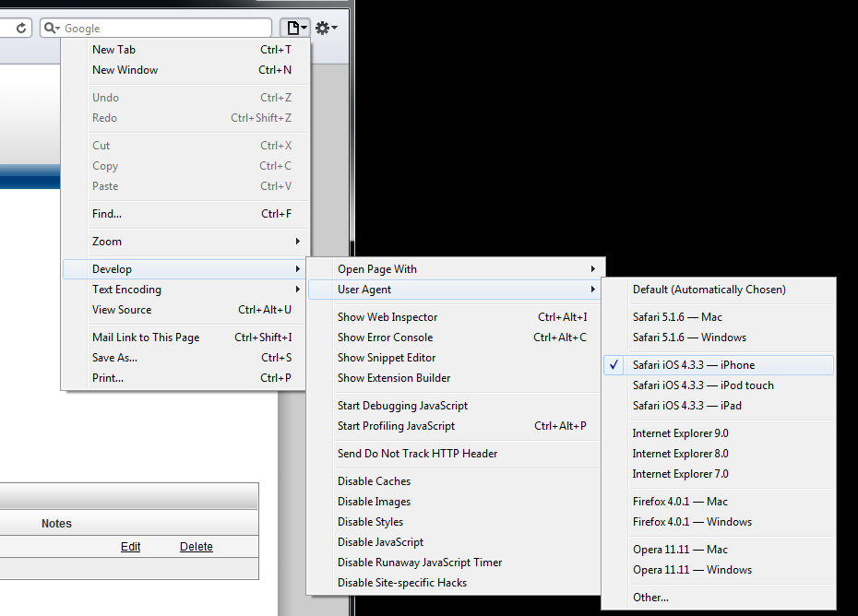Choose Save As... entry
Screen dimensions: 858x616
pos(185,358)
